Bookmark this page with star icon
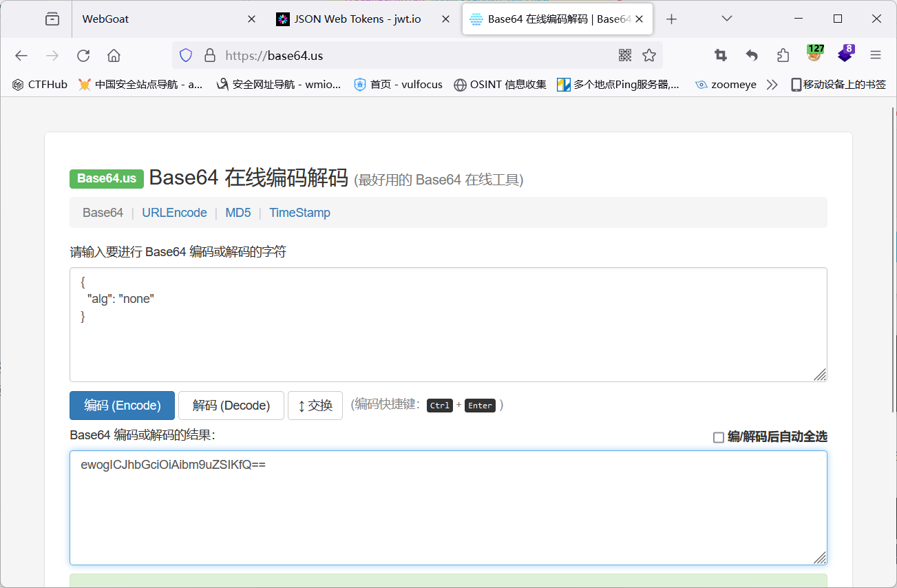Viewport: 897px width, 588px height. tap(649, 56)
